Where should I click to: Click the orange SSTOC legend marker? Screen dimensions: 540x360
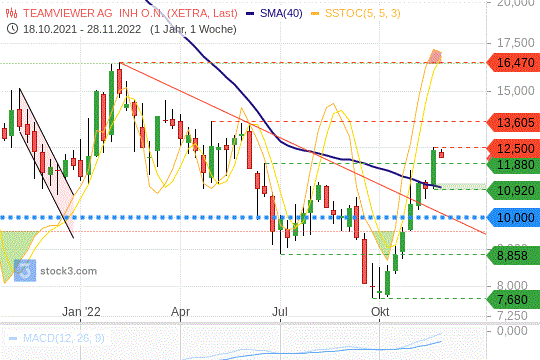315,14
